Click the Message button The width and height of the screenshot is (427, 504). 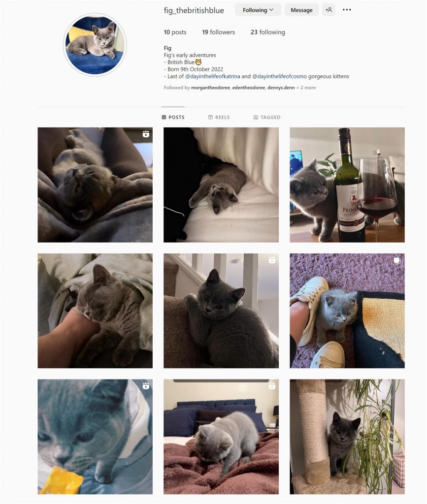pos(301,10)
